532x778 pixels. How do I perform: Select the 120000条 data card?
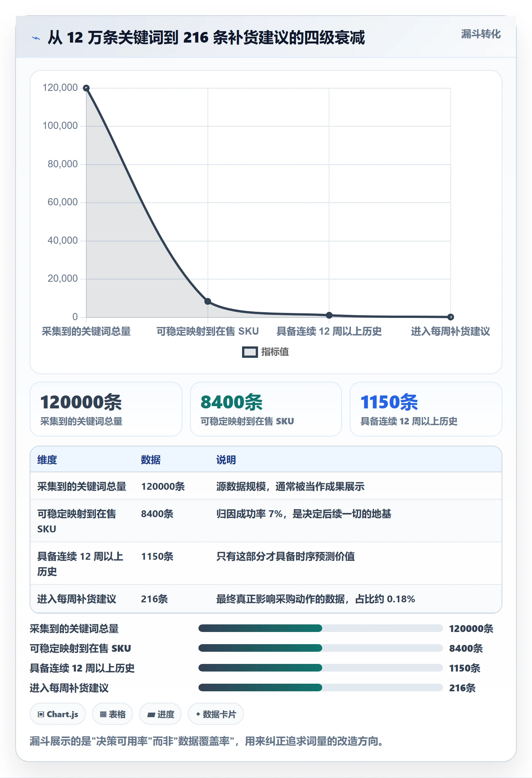[106, 409]
